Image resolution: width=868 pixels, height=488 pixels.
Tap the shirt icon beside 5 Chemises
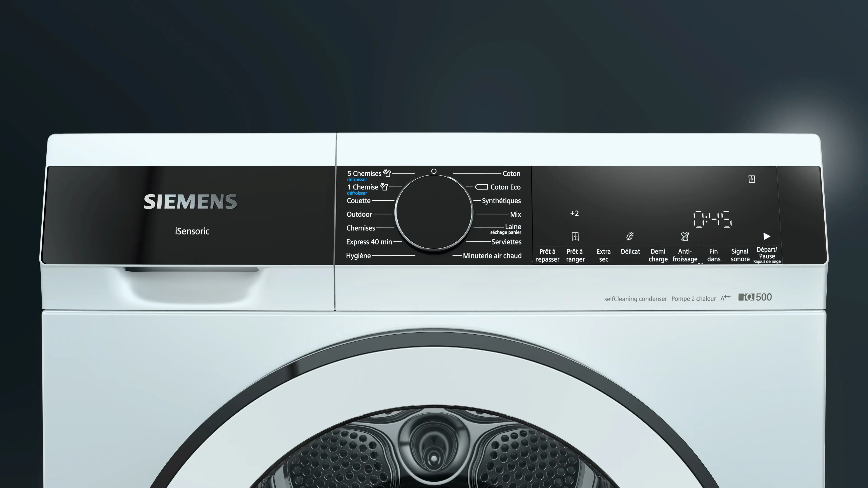387,174
